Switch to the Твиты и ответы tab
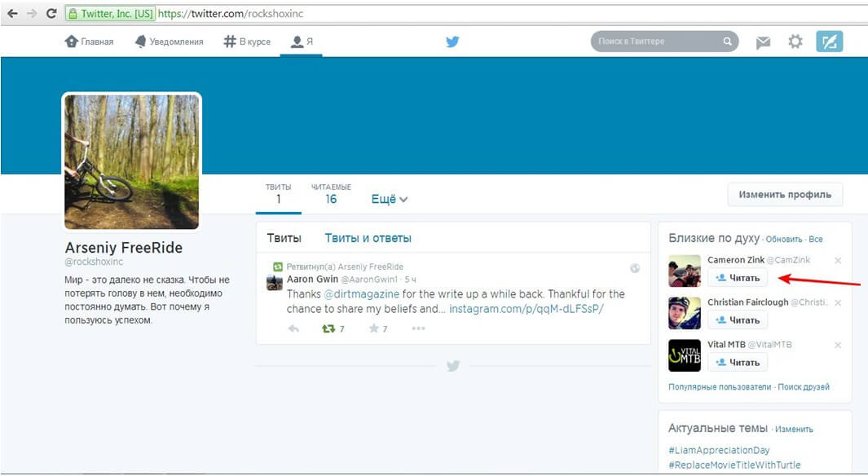This screenshot has height=476, width=868. tap(368, 238)
